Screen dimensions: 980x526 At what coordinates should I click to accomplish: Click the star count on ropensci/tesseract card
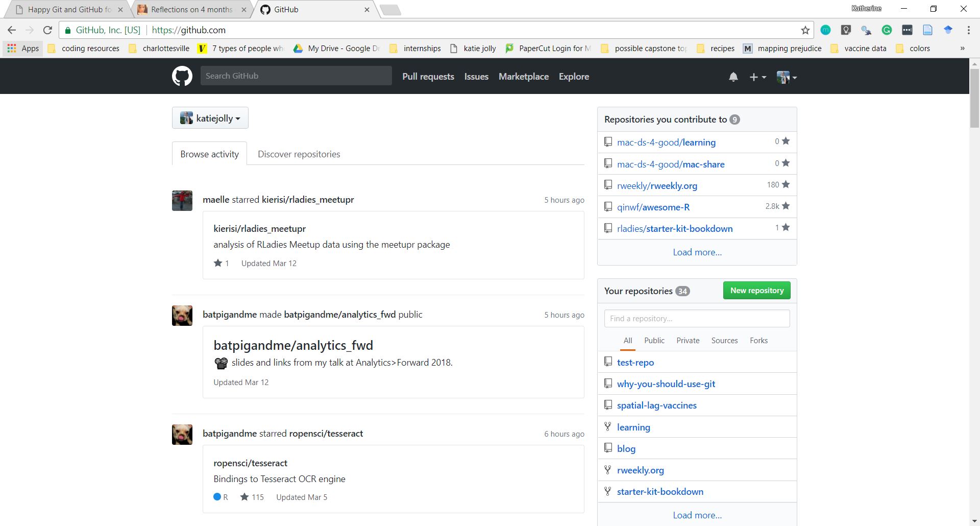pos(252,497)
